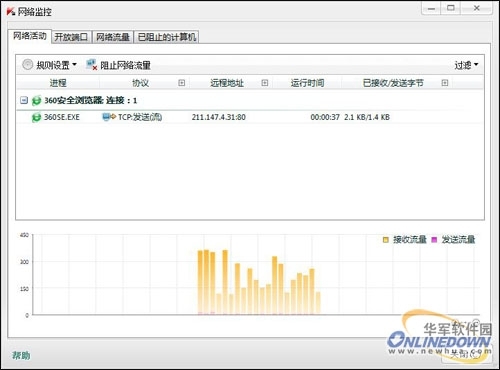Image resolution: width=500 pixels, height=370 pixels.
Task: Click the Kaspersky logo icon in title bar
Action: click(11, 12)
